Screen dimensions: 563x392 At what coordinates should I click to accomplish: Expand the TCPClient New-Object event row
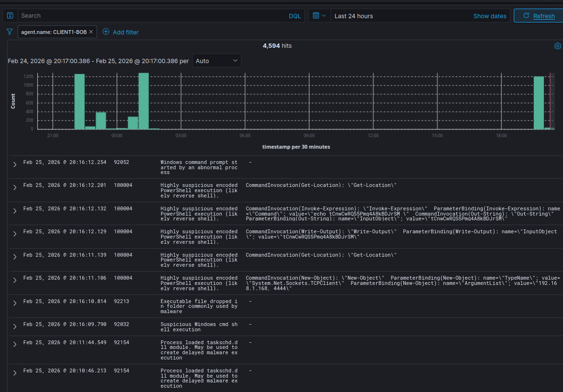point(15,280)
